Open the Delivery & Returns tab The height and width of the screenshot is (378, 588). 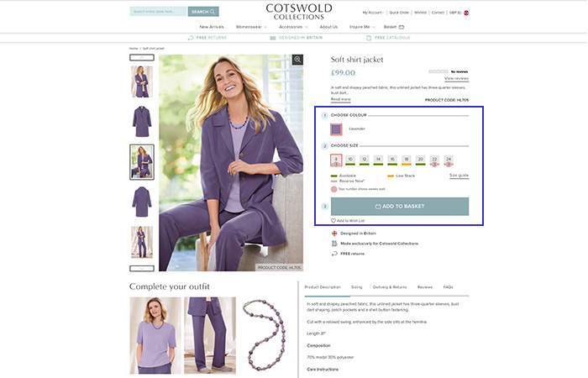click(x=390, y=287)
